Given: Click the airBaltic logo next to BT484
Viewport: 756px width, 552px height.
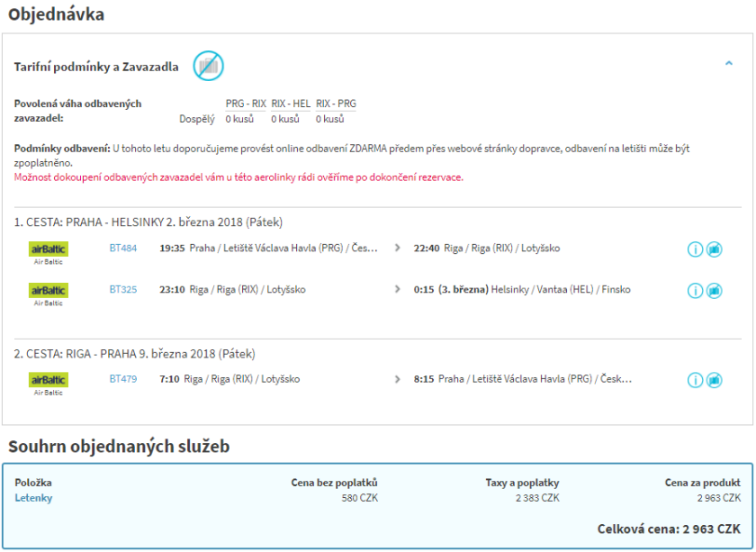Looking at the screenshot, I should coord(49,249).
